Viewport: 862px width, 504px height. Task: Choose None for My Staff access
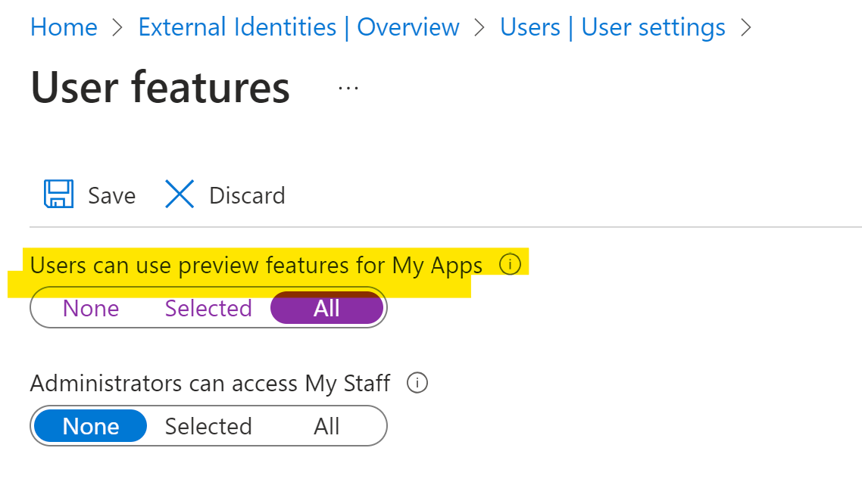91,427
